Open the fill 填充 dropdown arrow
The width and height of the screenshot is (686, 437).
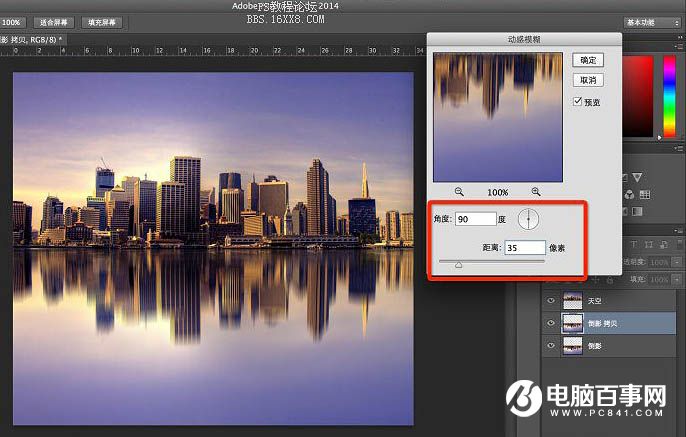tap(678, 279)
